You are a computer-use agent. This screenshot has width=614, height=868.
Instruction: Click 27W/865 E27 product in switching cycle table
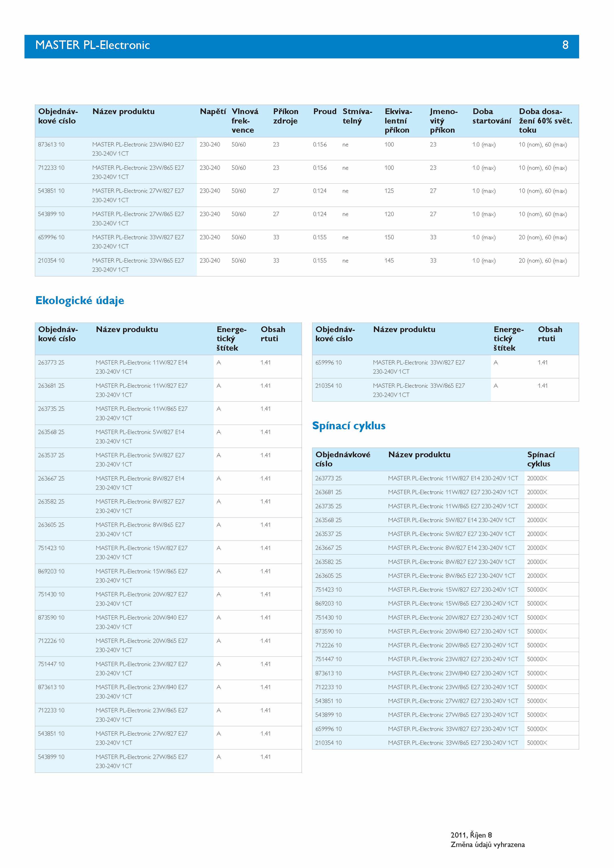453,715
